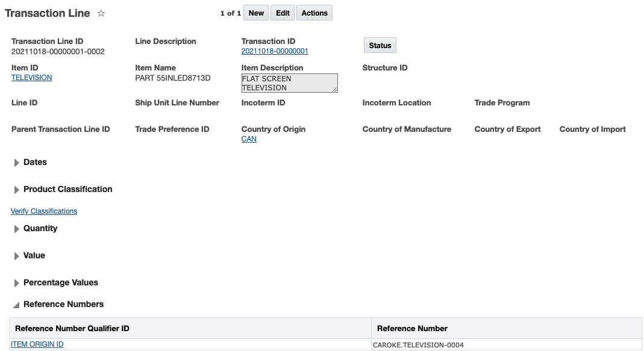Click the Edit button
The image size is (644, 351).
(283, 13)
